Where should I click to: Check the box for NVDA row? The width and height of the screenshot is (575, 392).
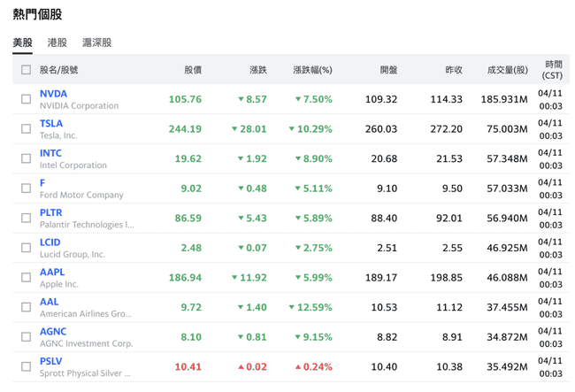tap(26, 99)
